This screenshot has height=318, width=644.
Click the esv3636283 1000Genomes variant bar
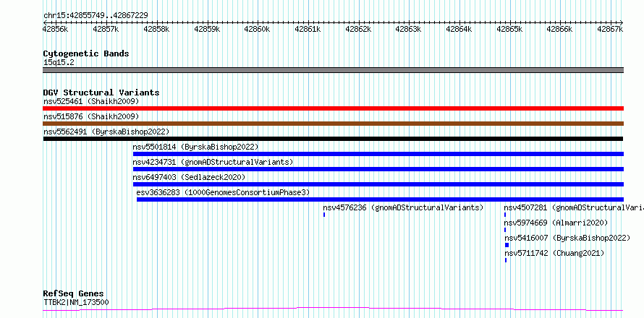tap(381, 199)
